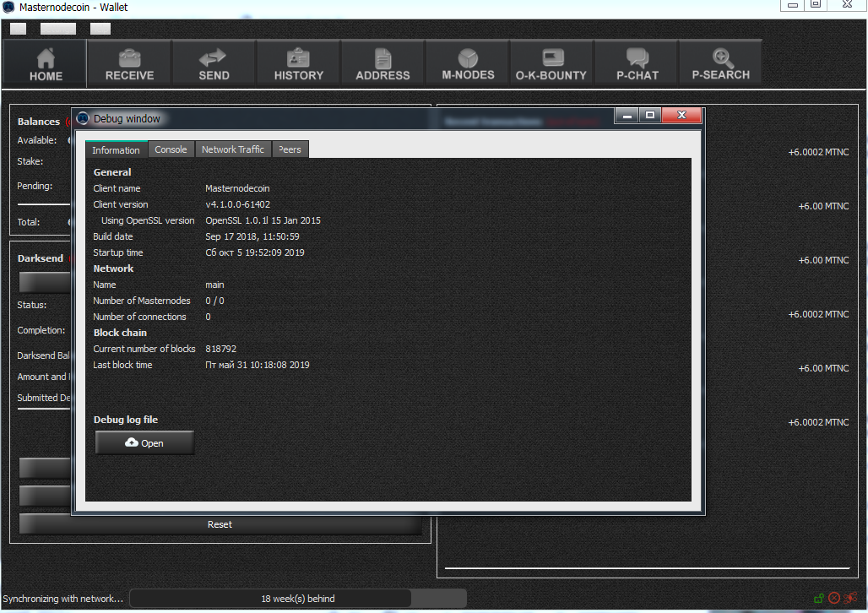
Task: Click the green unlocked padlock status icon
Action: [x=819, y=598]
